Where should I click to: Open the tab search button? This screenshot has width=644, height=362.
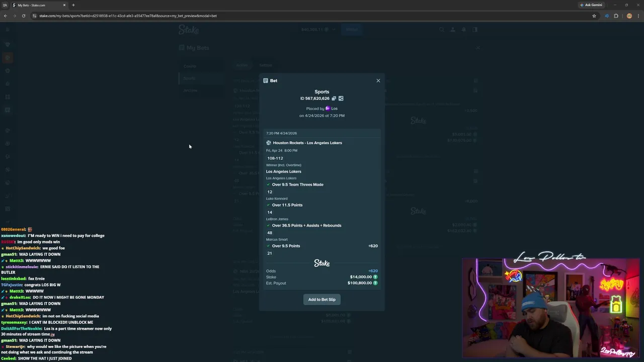coord(5,5)
